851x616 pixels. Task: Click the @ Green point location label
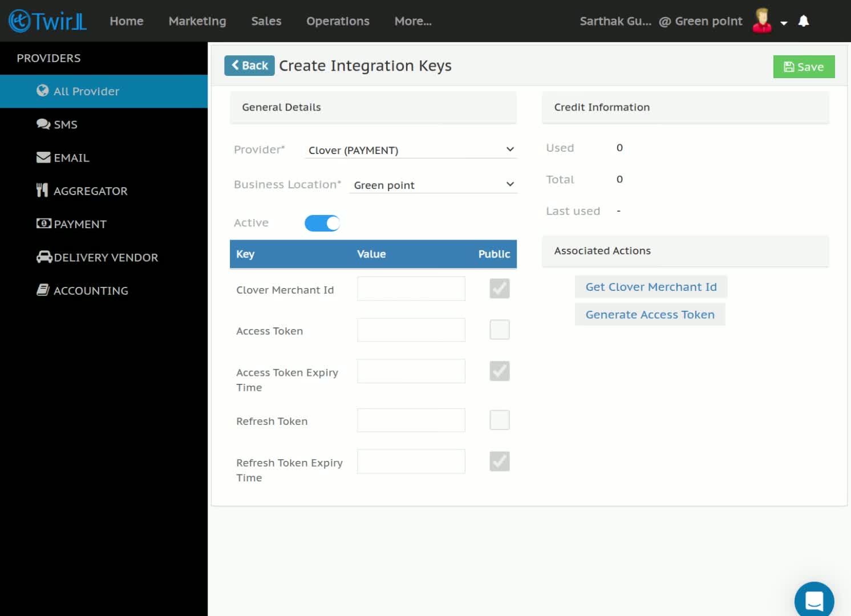700,21
